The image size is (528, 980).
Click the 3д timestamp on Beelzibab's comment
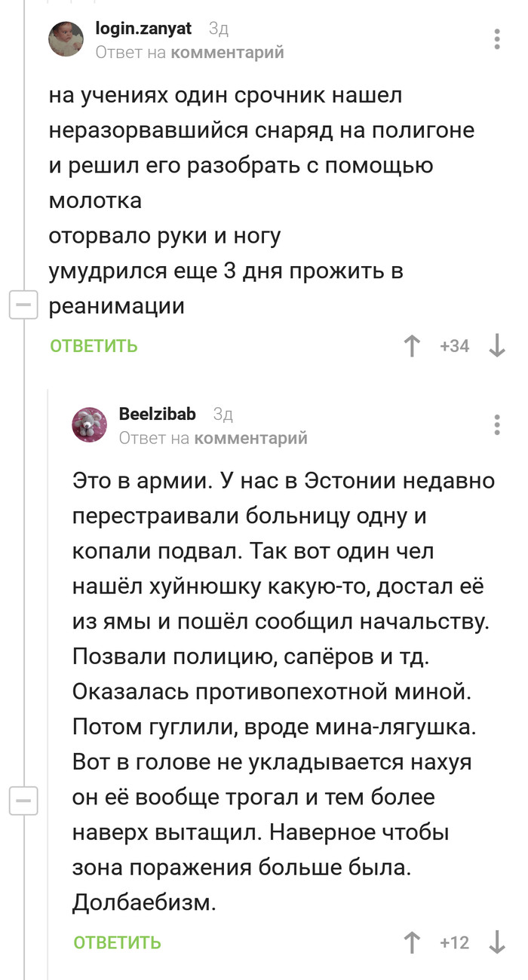(223, 414)
